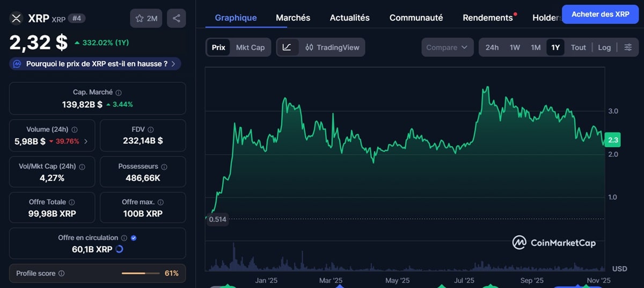Click the 99,98B XRP total supply value

(52, 214)
